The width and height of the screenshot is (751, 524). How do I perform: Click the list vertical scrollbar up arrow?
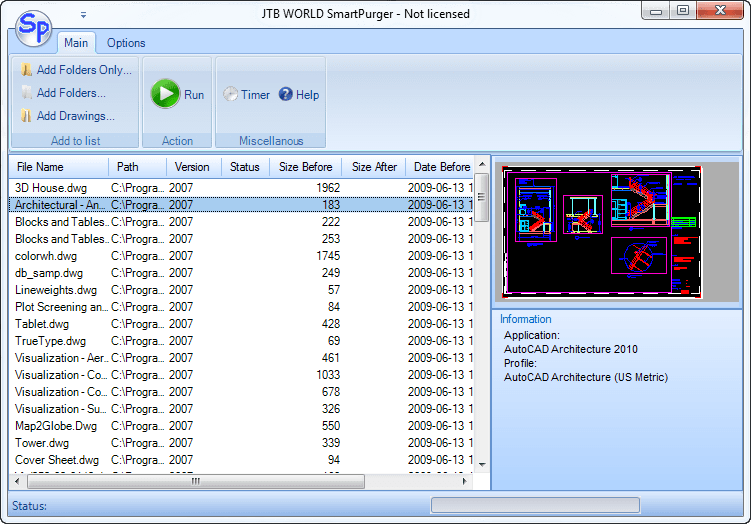tap(482, 164)
